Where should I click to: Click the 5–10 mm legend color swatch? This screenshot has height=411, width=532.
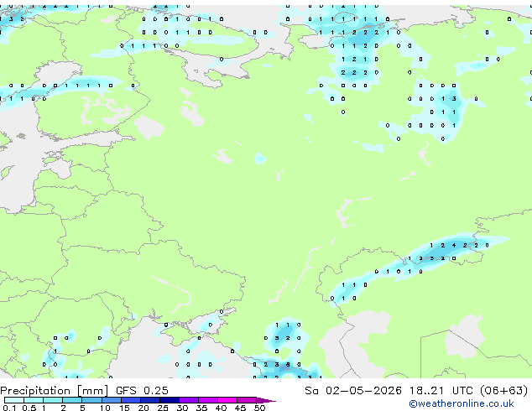[91, 400]
